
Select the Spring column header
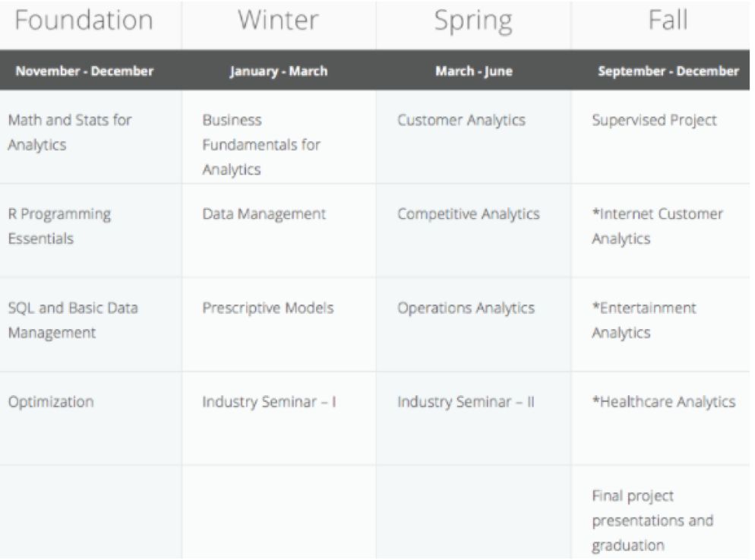[473, 22]
